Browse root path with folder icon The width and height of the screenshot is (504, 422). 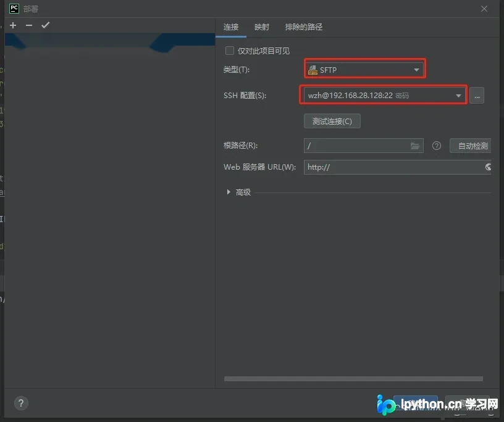coord(415,146)
